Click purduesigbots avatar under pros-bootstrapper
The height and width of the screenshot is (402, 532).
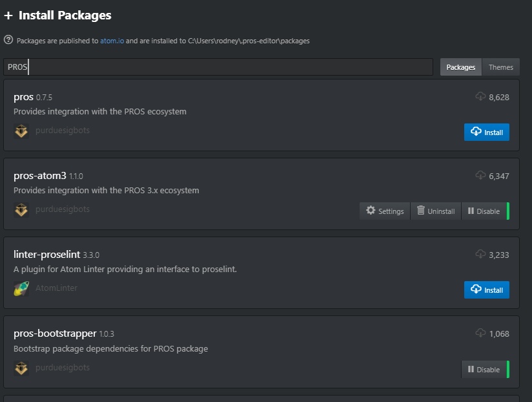click(x=21, y=368)
